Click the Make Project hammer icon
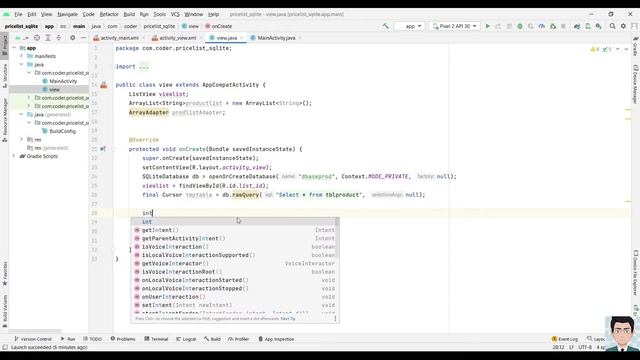 [385, 26]
